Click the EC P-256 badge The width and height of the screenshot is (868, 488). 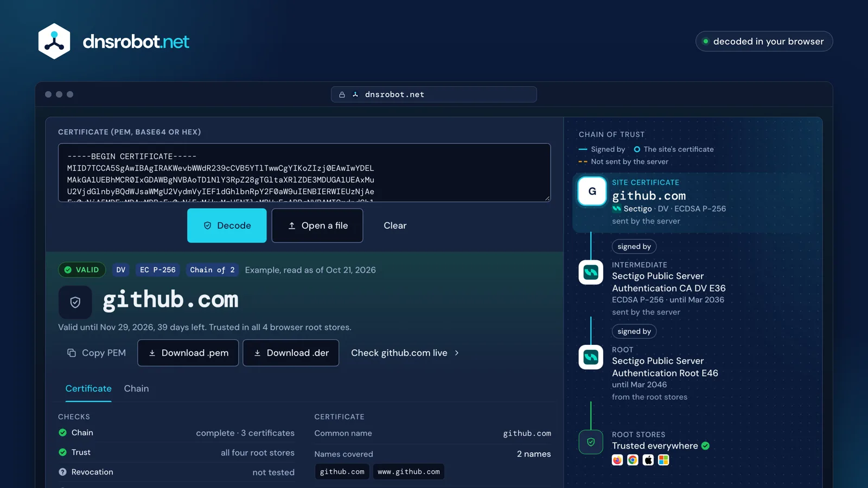point(158,270)
